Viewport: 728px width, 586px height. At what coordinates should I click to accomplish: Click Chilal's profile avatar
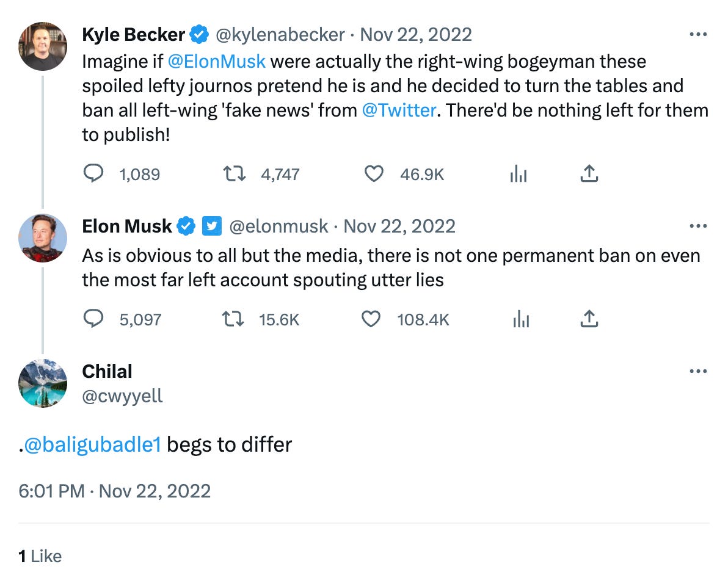pyautogui.click(x=43, y=383)
